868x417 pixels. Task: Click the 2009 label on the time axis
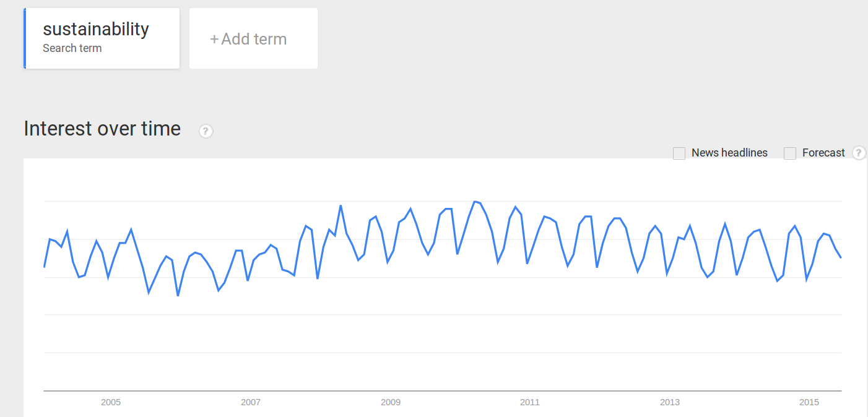click(391, 402)
